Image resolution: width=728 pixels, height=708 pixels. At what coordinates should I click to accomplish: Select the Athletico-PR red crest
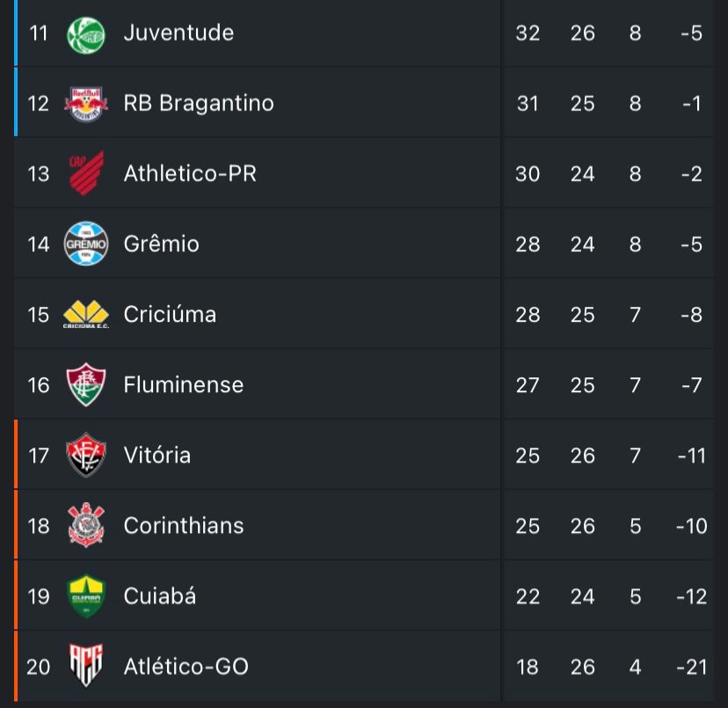tap(86, 173)
